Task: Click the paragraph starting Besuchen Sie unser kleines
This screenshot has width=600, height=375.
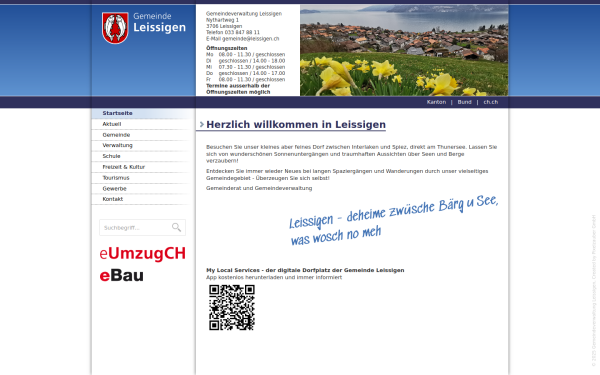Action: (x=351, y=154)
